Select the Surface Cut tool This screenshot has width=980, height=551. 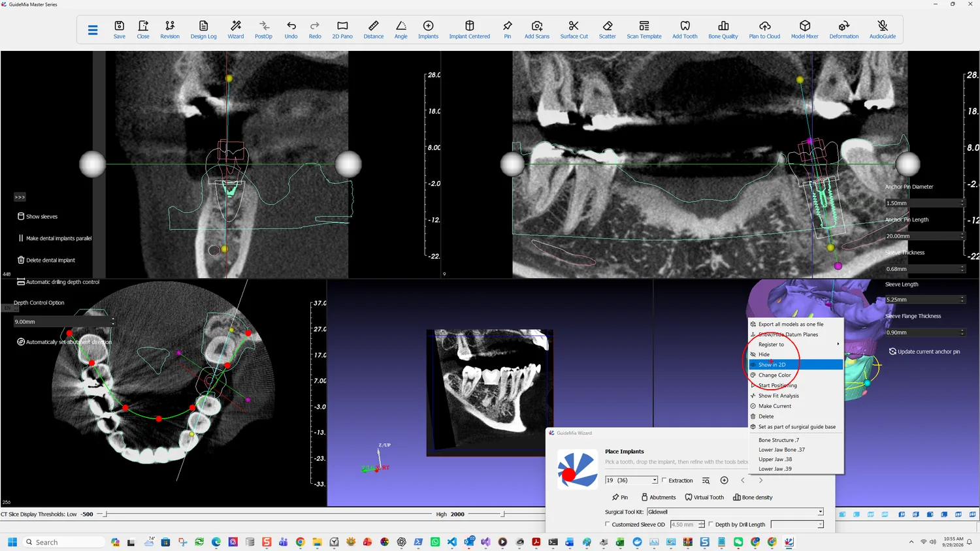[574, 29]
